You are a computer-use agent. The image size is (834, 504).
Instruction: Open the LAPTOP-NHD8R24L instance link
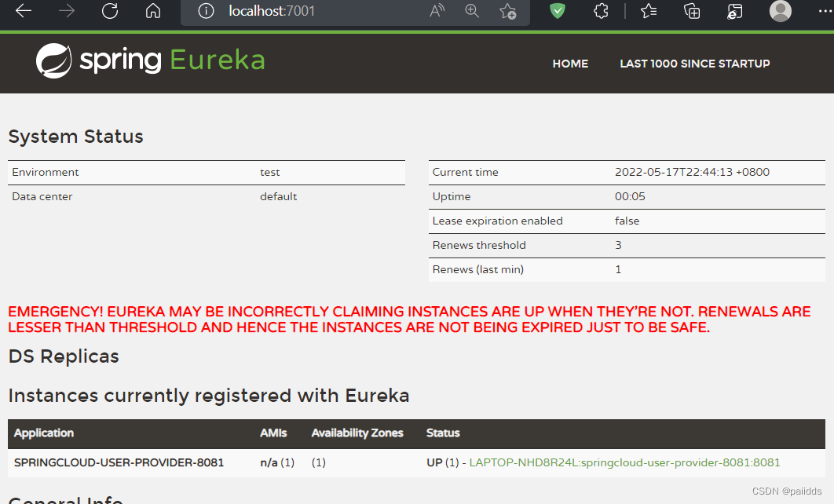point(624,462)
